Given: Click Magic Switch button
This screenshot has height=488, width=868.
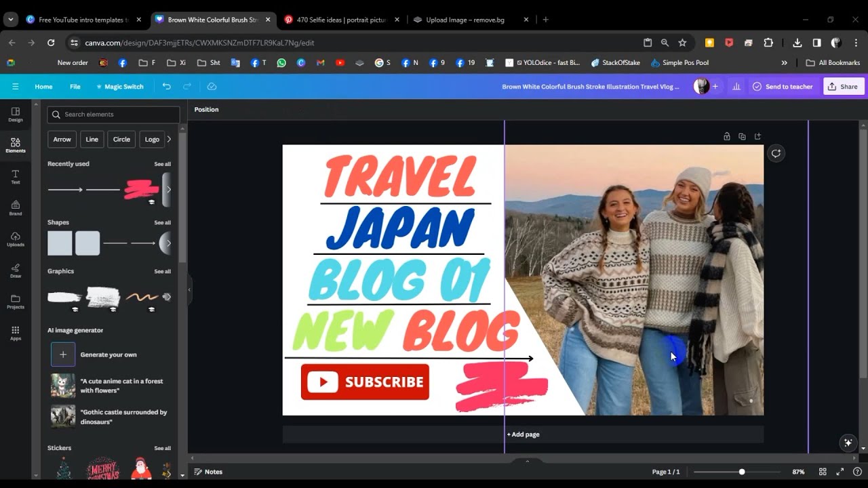Looking at the screenshot, I should click(120, 87).
